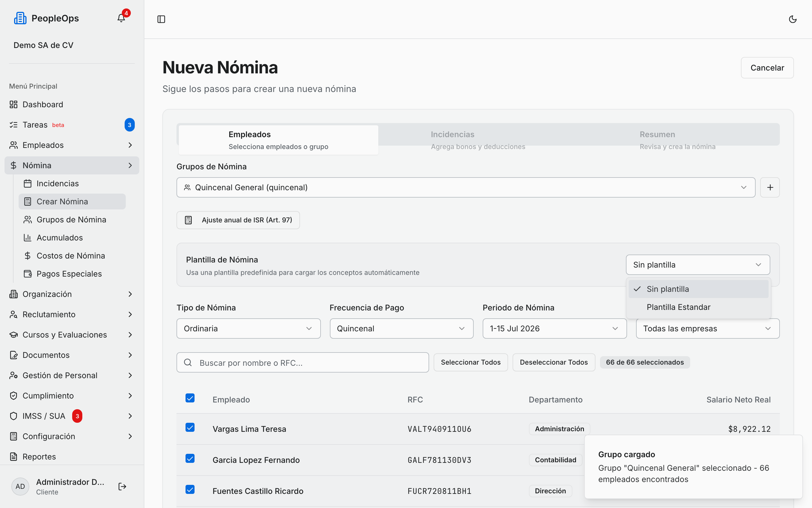Expand the Configuración sidebar chevron
812x508 pixels.
click(x=130, y=436)
